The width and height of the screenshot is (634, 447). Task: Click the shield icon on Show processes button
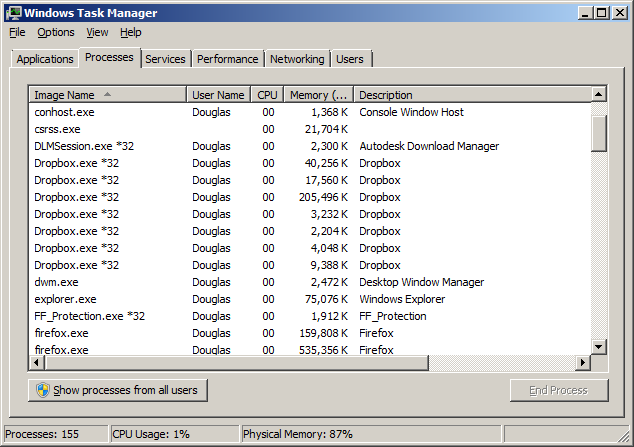click(42, 390)
